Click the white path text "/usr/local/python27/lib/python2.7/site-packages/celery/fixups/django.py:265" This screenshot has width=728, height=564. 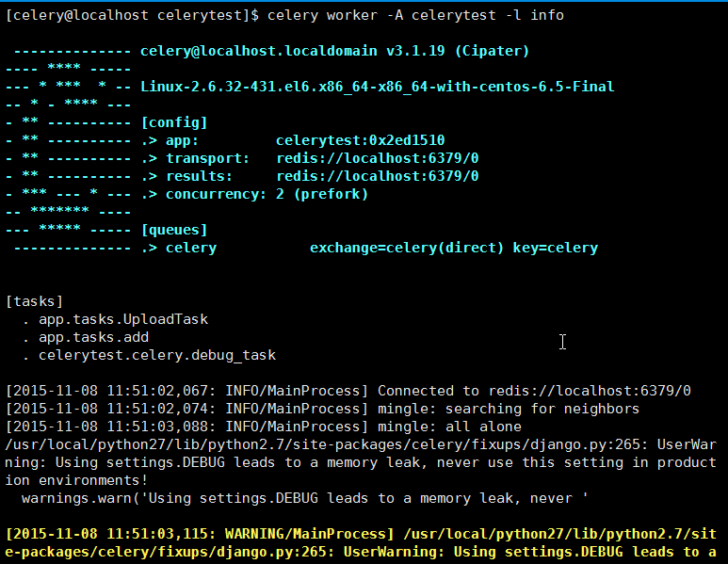click(x=323, y=444)
